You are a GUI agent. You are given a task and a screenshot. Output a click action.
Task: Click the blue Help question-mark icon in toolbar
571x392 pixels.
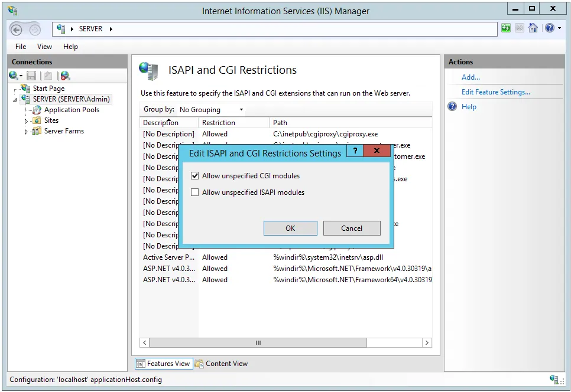550,28
